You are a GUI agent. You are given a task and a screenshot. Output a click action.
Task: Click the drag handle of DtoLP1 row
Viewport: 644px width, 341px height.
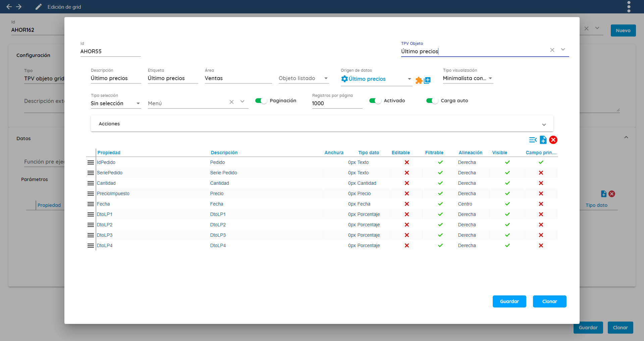pos(91,214)
